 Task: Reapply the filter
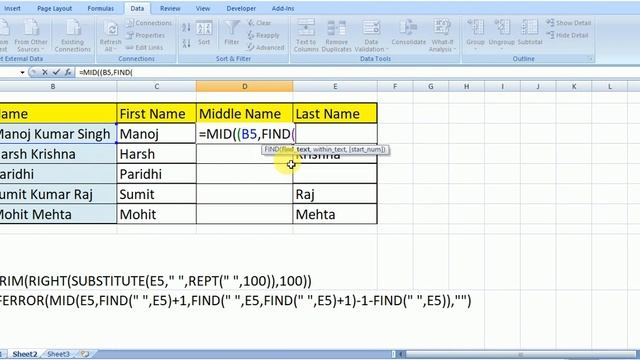coord(263,36)
